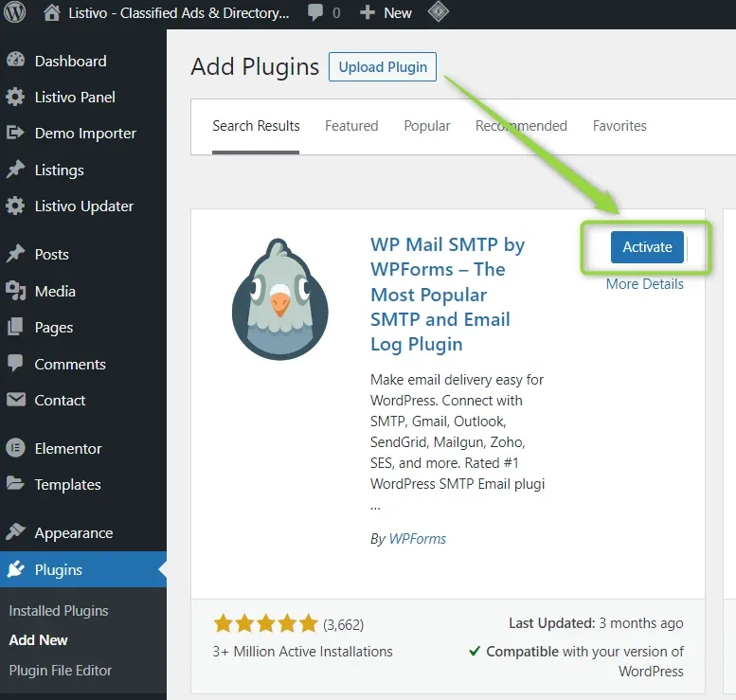Click the Media library icon
This screenshot has height=700, width=736.
(15, 291)
